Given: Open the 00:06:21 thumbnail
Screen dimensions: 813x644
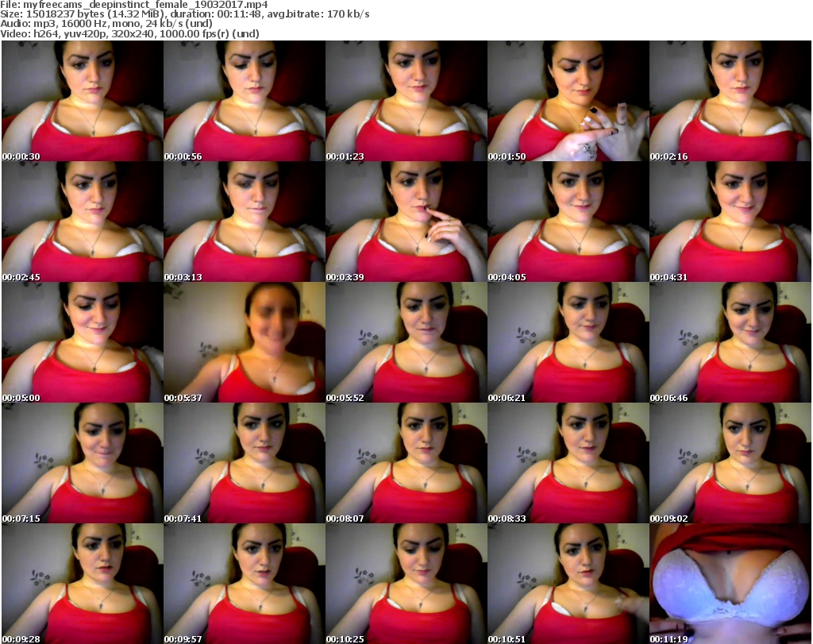Looking at the screenshot, I should pos(568,342).
